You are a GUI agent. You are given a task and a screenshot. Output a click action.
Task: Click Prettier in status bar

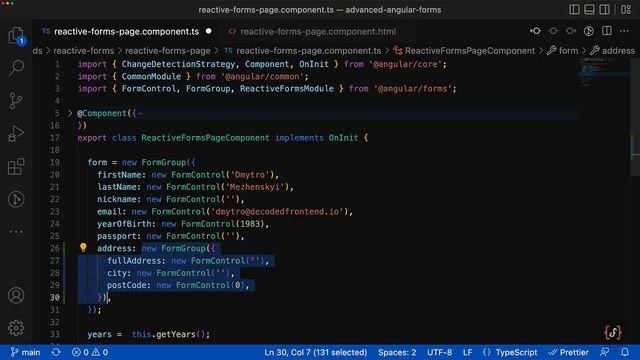(569, 352)
